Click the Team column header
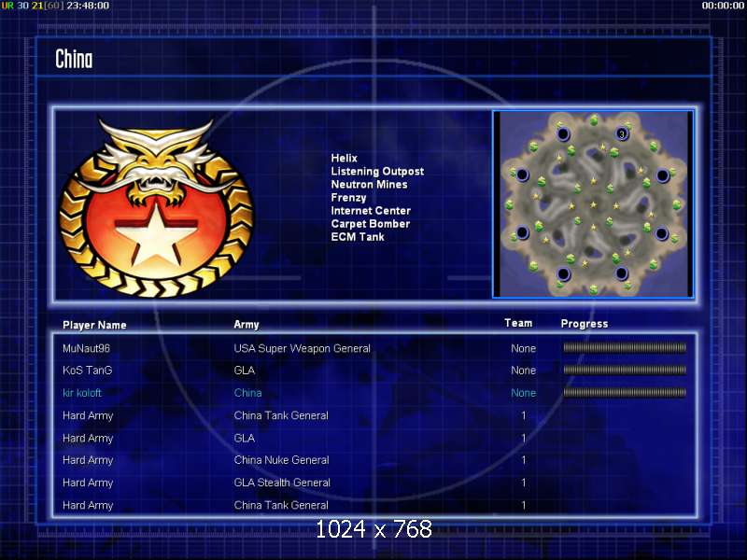The width and height of the screenshot is (747, 560). click(518, 323)
